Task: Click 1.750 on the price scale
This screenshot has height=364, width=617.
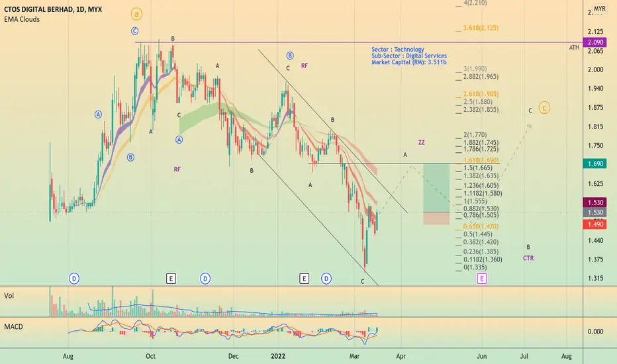Action: click(595, 146)
